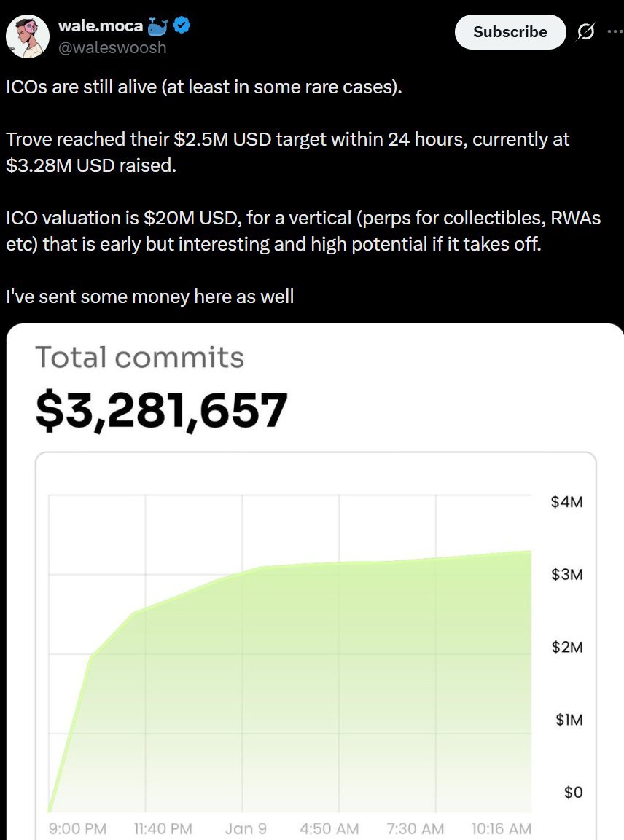Click the "Total commits" chart heading
This screenshot has width=624, height=840.
(139, 358)
